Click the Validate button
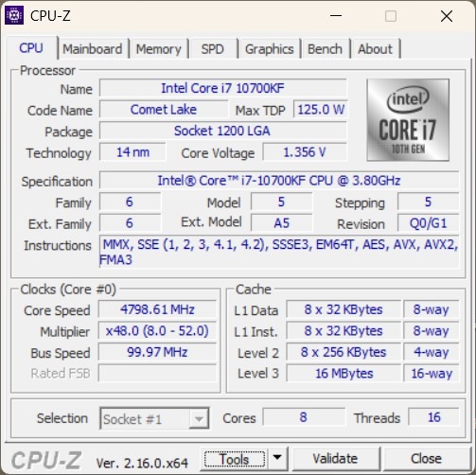This screenshot has height=475, width=476. click(335, 458)
